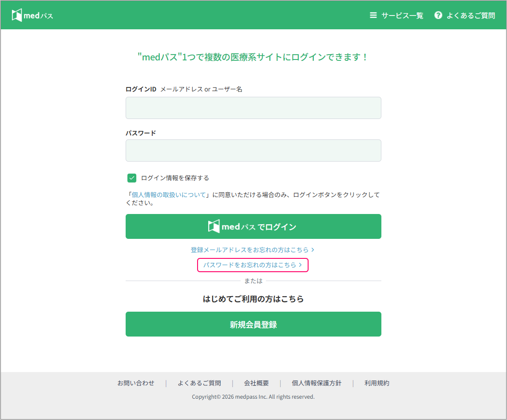507x420 pixels.
Task: Open 登録メールアドレスをお忘れの方はこちら link
Action: click(253, 250)
